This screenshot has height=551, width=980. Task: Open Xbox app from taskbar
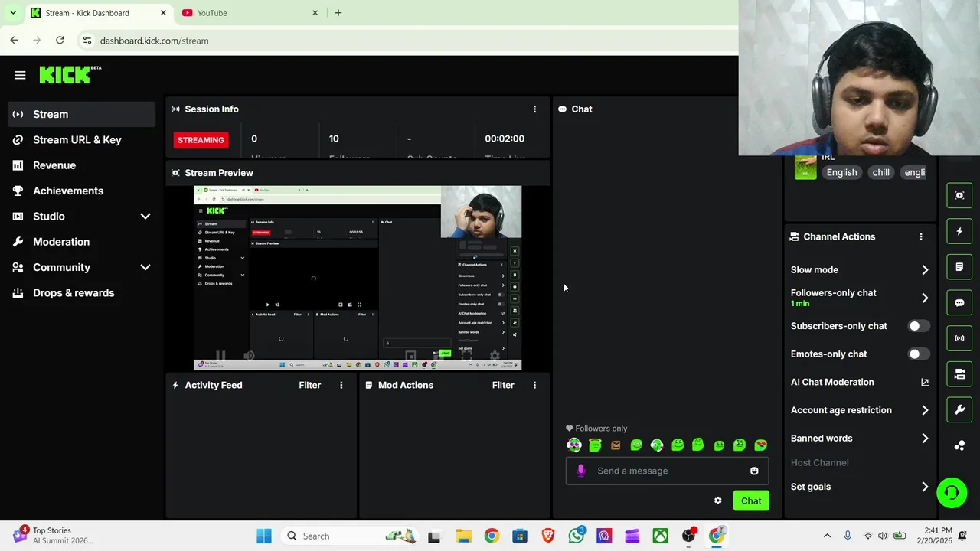[x=660, y=536]
